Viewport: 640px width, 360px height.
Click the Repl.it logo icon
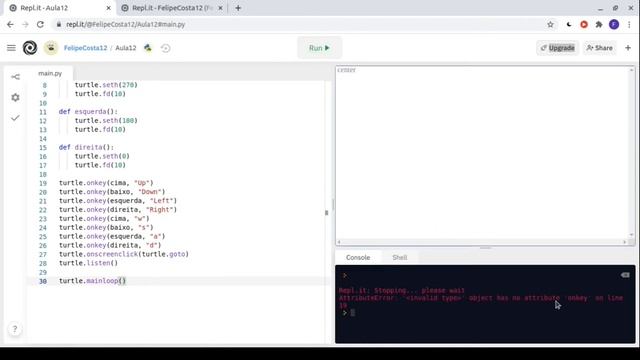coord(30,48)
